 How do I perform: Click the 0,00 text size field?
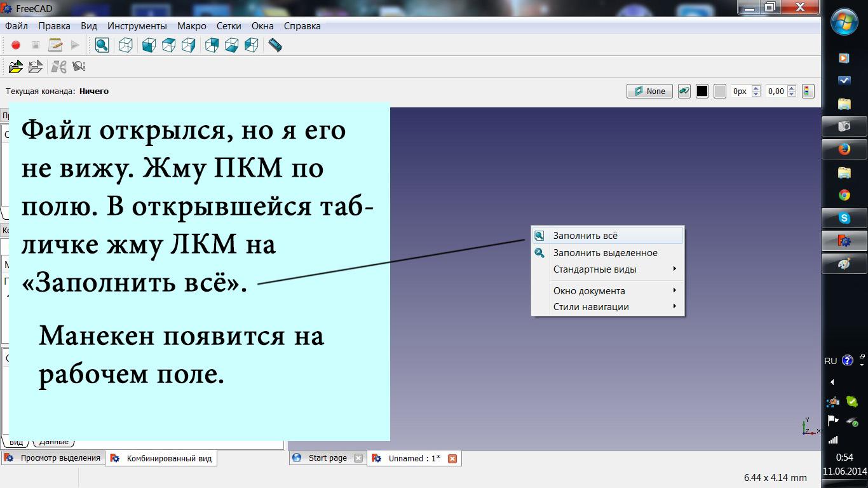point(776,91)
